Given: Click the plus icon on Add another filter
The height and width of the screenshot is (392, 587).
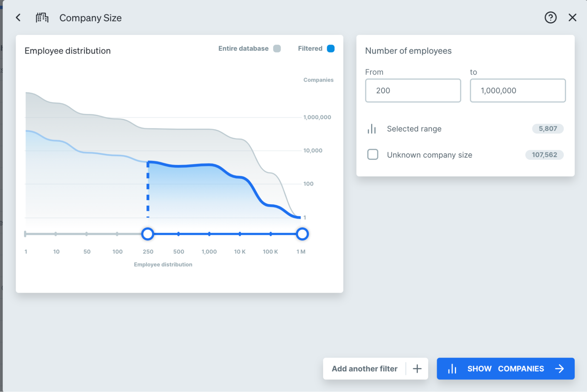Looking at the screenshot, I should point(417,369).
